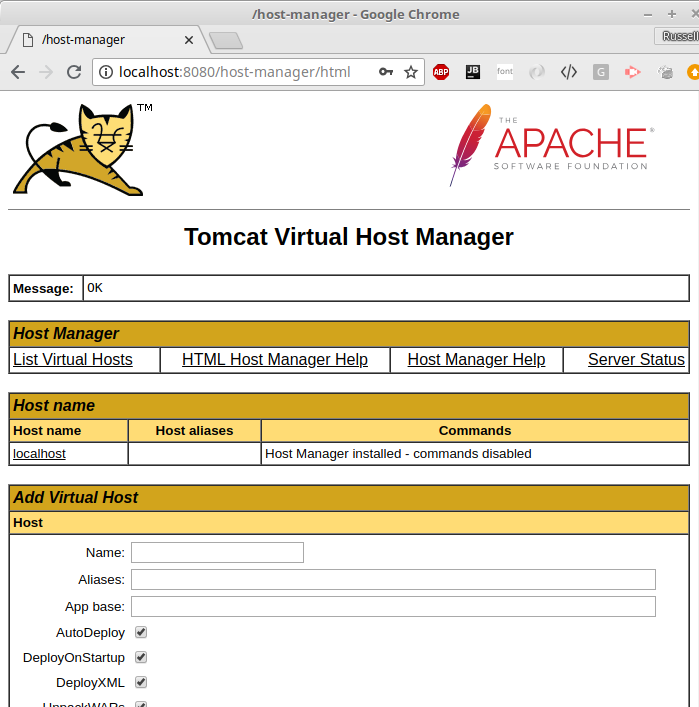Click the Apache Software Foundation logo
Screen dimensions: 699x707
coord(552,145)
